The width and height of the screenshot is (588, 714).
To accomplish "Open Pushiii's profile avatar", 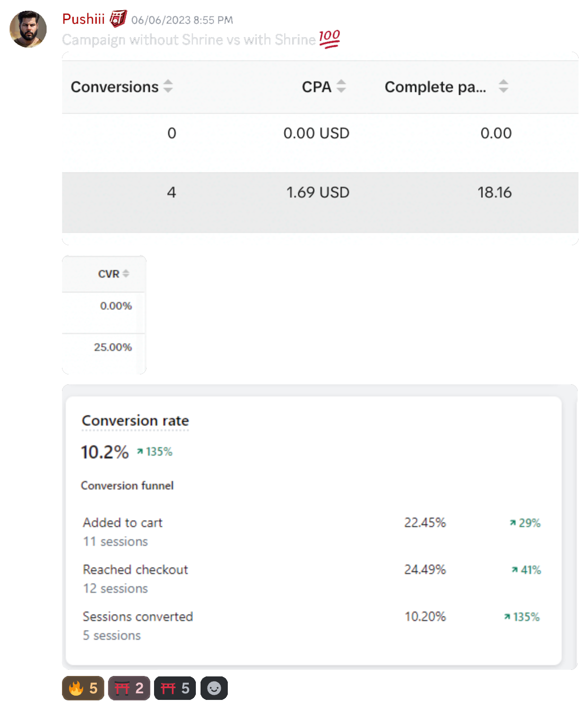I will click(x=28, y=29).
